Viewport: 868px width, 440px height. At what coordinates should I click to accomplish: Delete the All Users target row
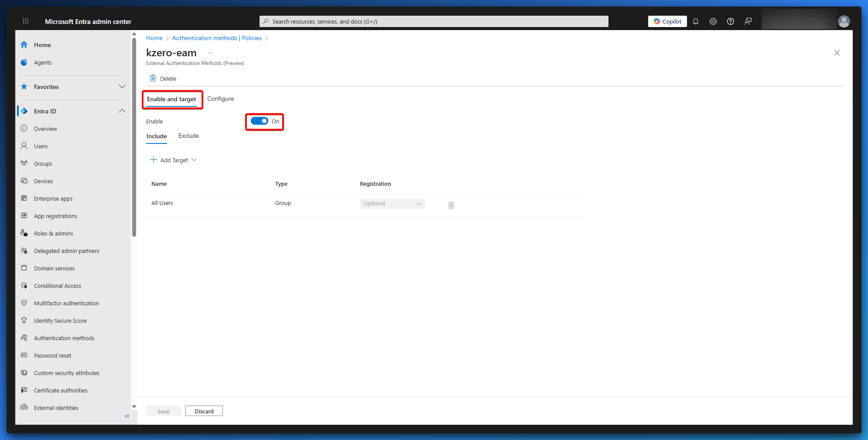(x=451, y=205)
